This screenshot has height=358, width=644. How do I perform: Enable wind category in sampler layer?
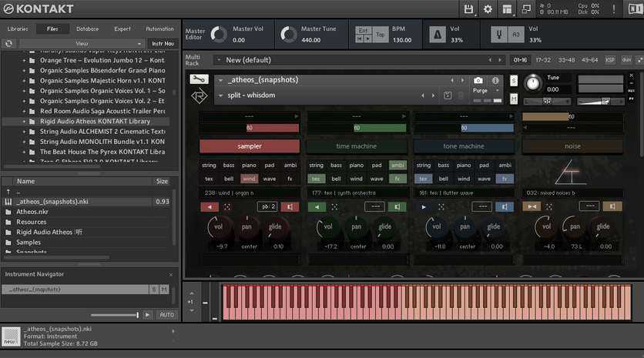(x=249, y=179)
